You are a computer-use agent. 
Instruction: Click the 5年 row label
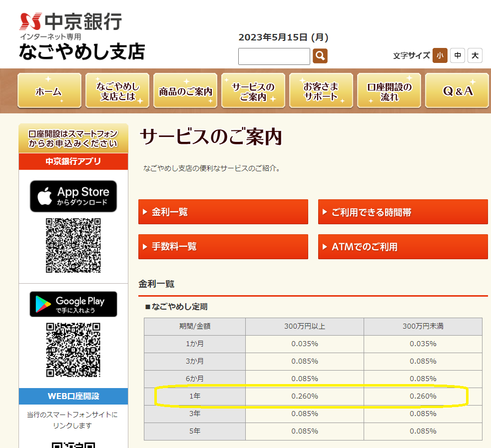pyautogui.click(x=195, y=432)
